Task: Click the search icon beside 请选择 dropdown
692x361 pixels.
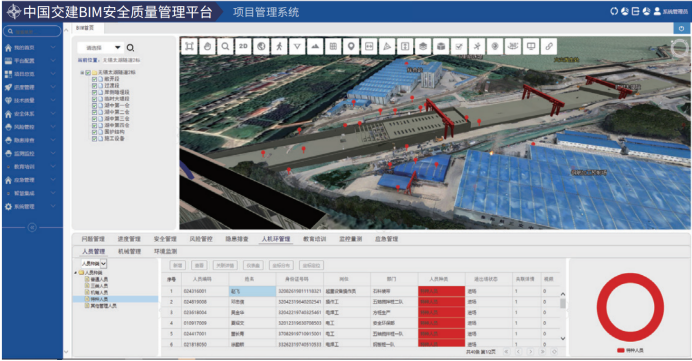Action: click(x=130, y=48)
